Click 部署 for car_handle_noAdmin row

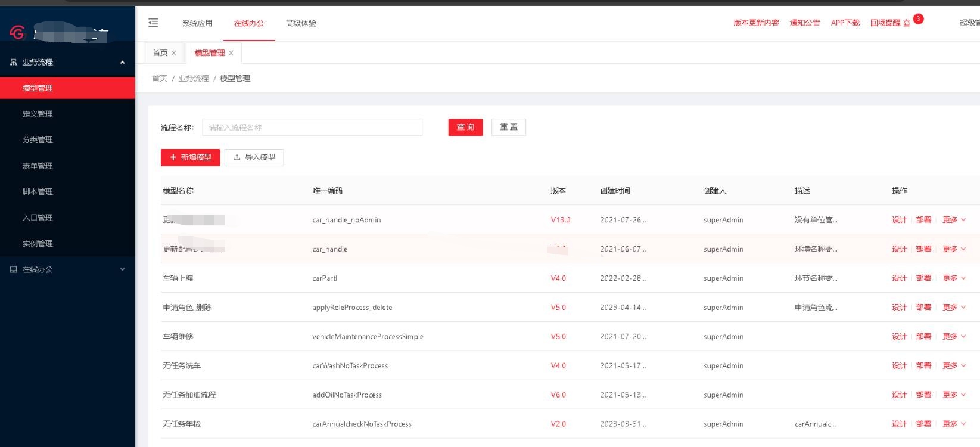(x=923, y=220)
